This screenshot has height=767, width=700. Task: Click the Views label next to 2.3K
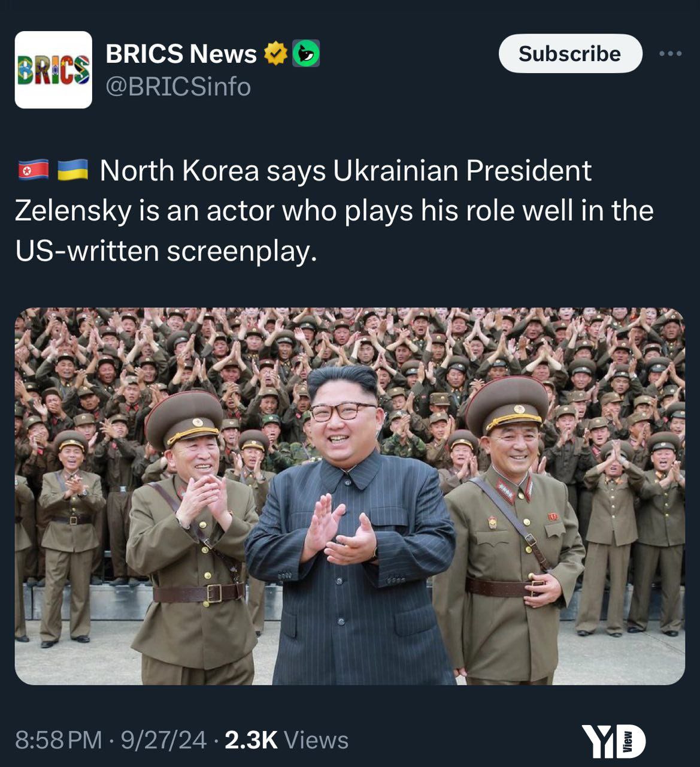point(316,740)
